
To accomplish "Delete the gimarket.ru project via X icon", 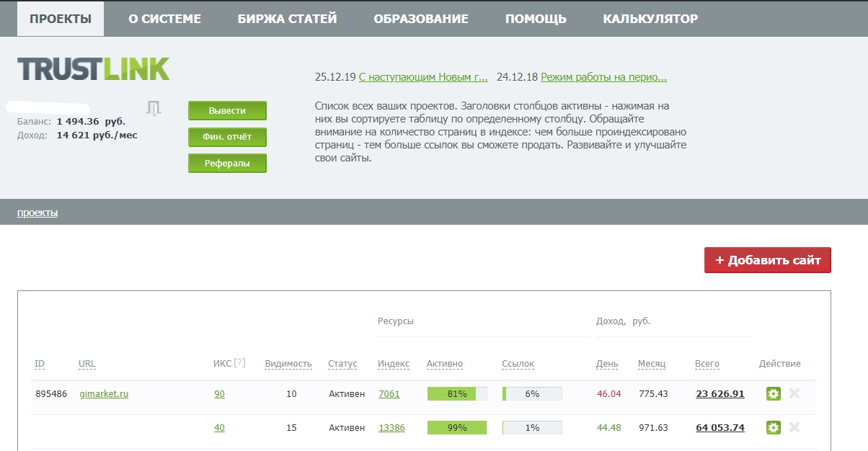I will (x=794, y=393).
